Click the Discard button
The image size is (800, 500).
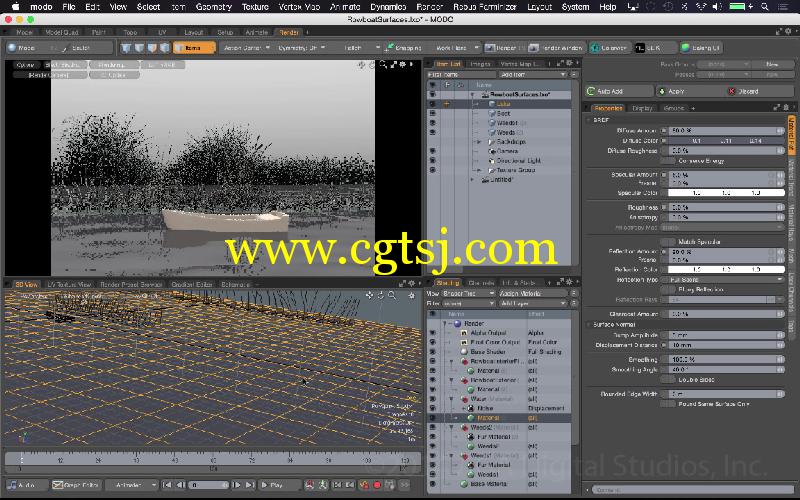[757, 91]
